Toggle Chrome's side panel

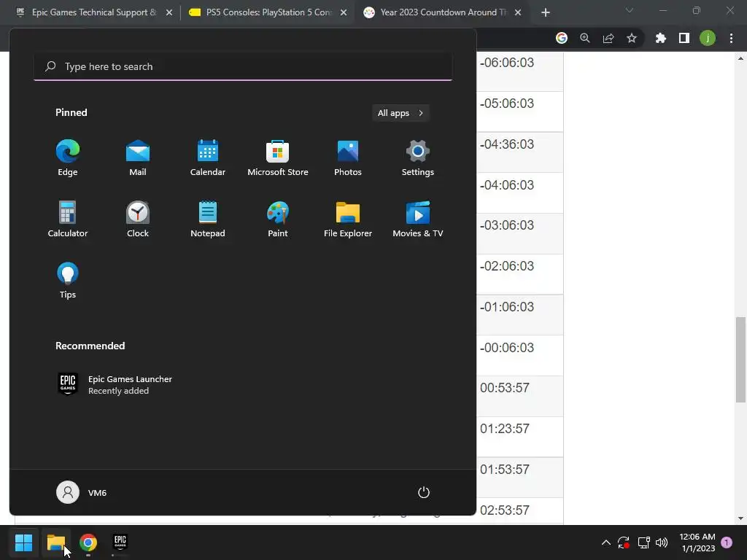click(x=684, y=38)
